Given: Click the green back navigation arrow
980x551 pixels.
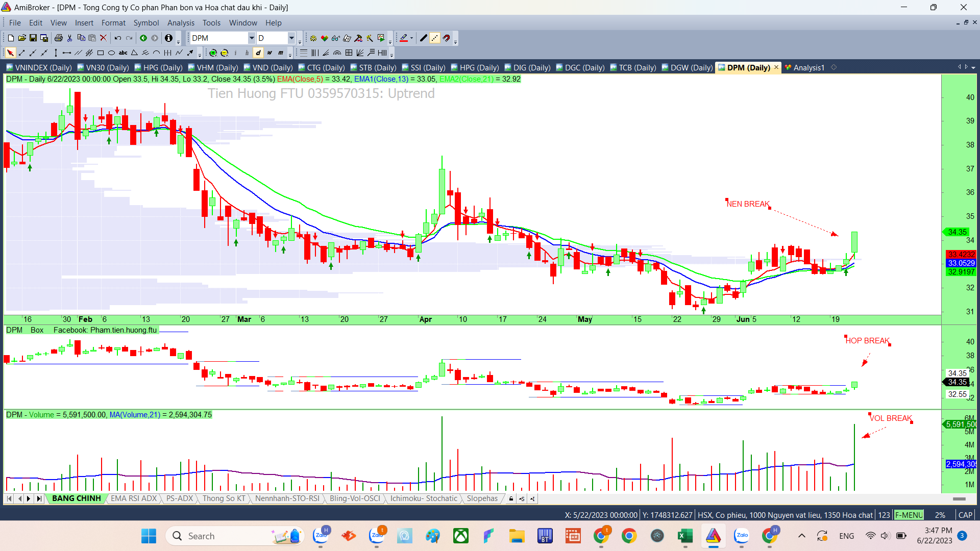Looking at the screenshot, I should pos(143,38).
